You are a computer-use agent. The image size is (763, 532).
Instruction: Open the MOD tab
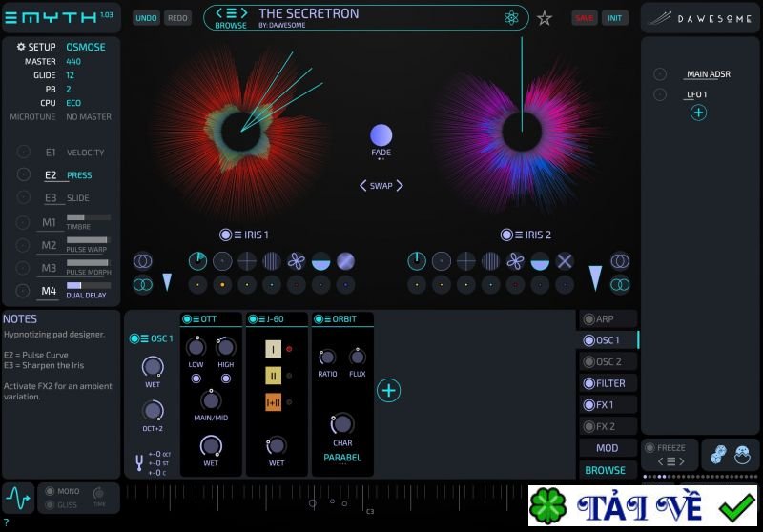click(x=608, y=448)
